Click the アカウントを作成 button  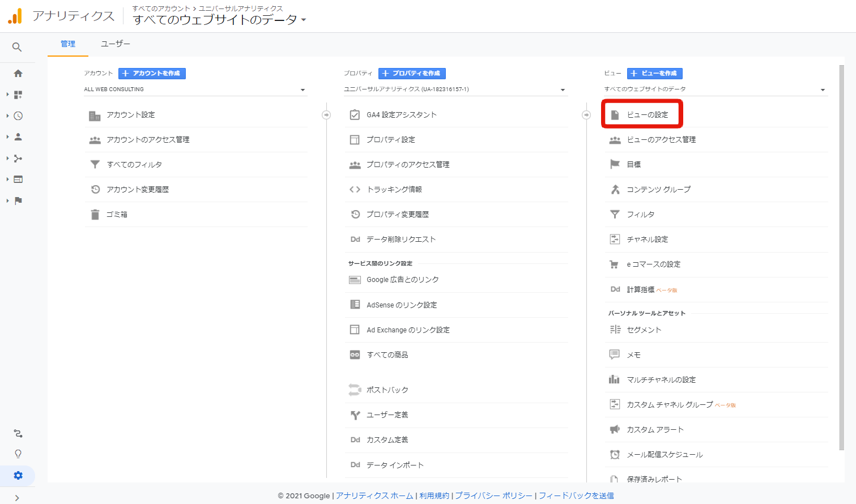(x=152, y=74)
